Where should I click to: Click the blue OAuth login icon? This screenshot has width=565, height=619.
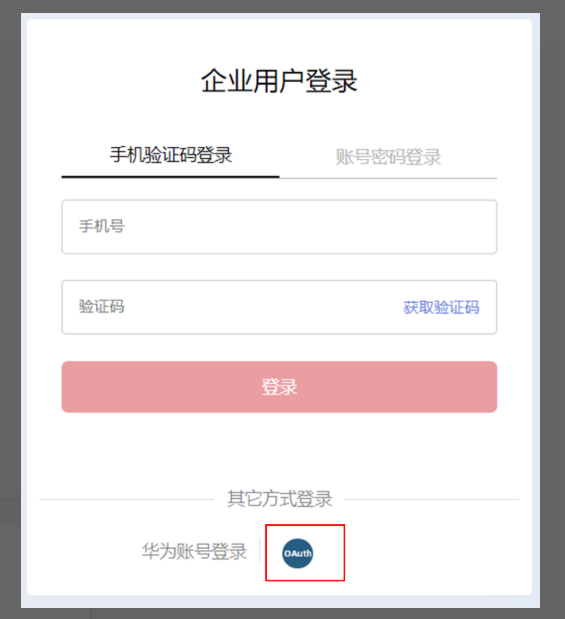[298, 553]
